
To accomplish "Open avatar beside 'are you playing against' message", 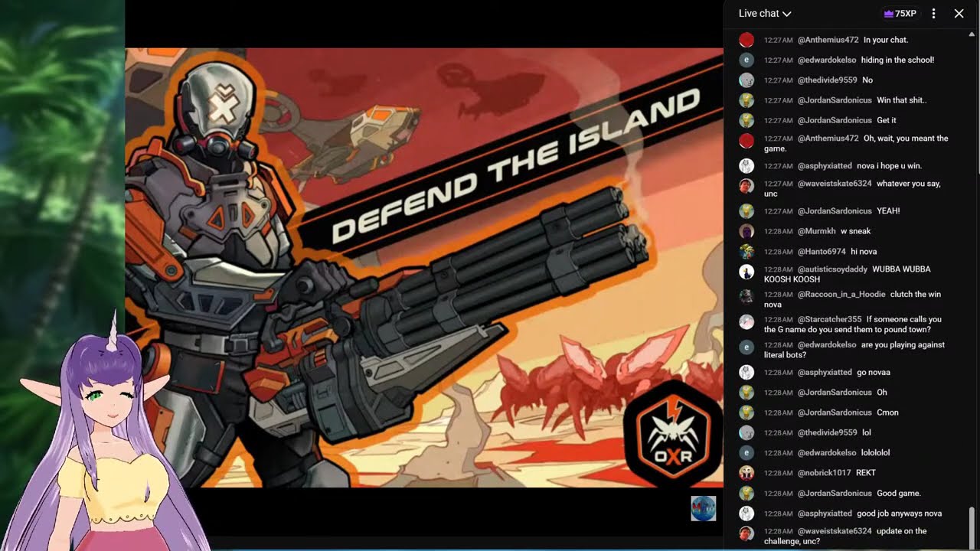I will coord(746,347).
